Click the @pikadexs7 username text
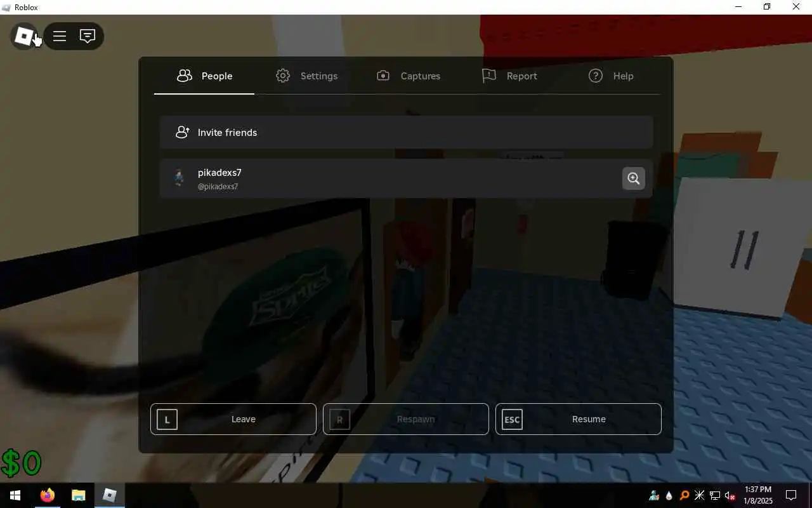The height and width of the screenshot is (508, 812). [218, 187]
